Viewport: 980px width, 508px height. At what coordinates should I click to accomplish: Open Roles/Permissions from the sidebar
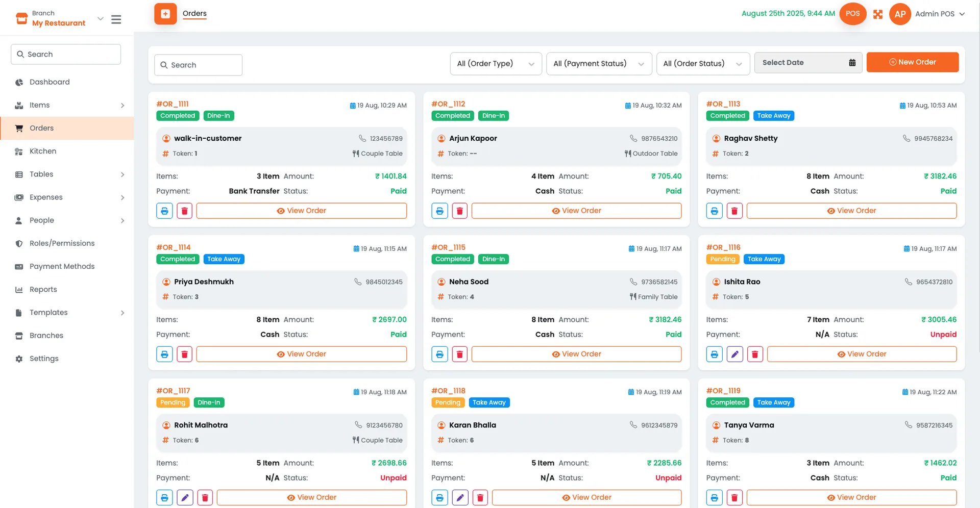pyautogui.click(x=62, y=243)
